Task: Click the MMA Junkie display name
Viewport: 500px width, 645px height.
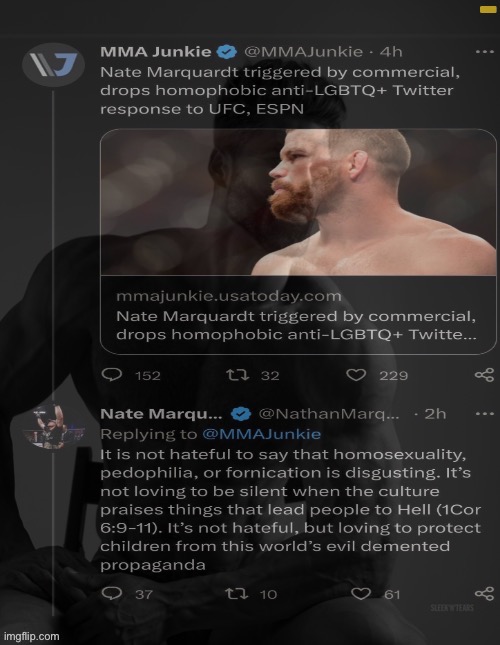Action: 156,52
